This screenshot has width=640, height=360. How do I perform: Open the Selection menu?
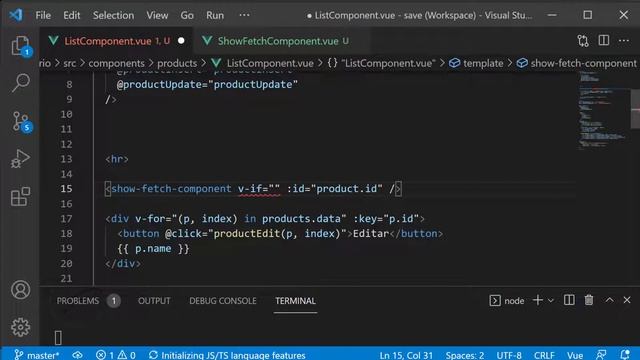pos(113,16)
